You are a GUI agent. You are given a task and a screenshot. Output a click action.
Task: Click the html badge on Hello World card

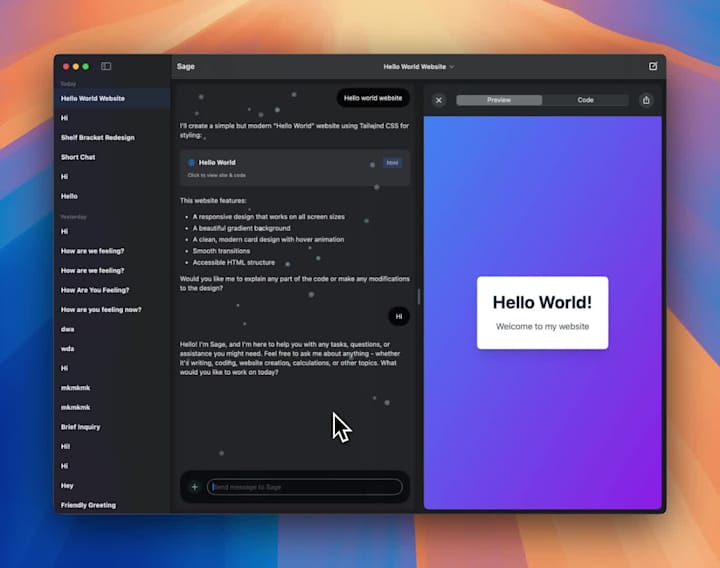point(392,163)
